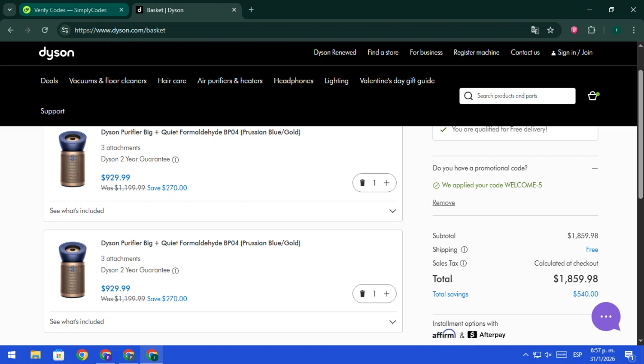
Task: Click the translate page icon
Action: click(535, 30)
